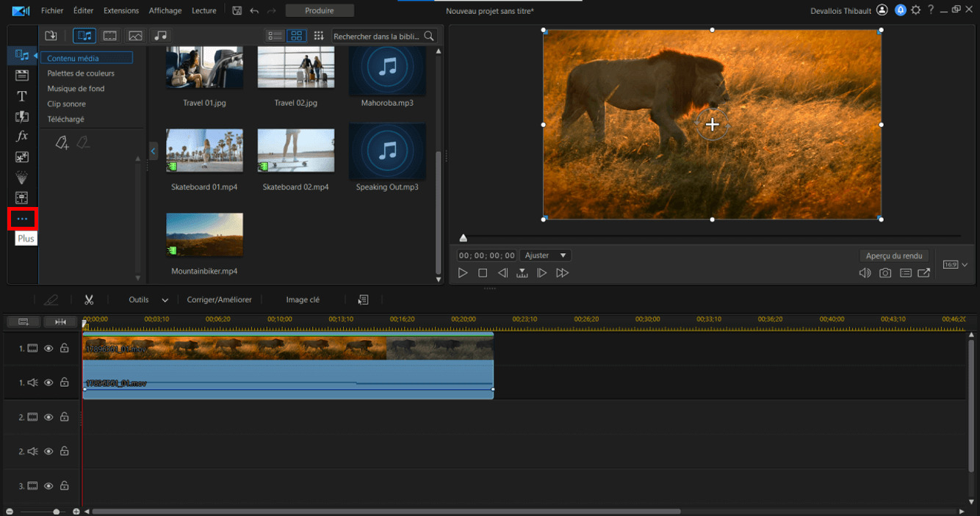Add a new tag with the tag-plus icon
Viewport: 980px width, 516px height.
pyautogui.click(x=62, y=143)
